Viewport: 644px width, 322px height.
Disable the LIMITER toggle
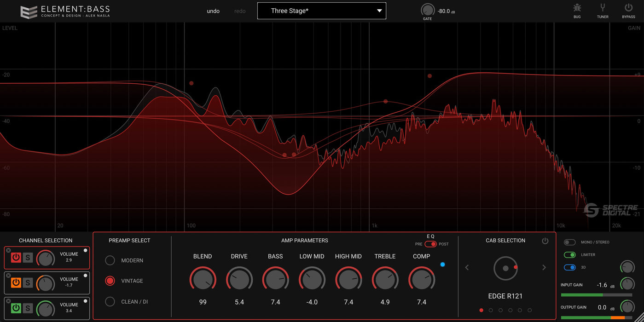tap(569, 254)
